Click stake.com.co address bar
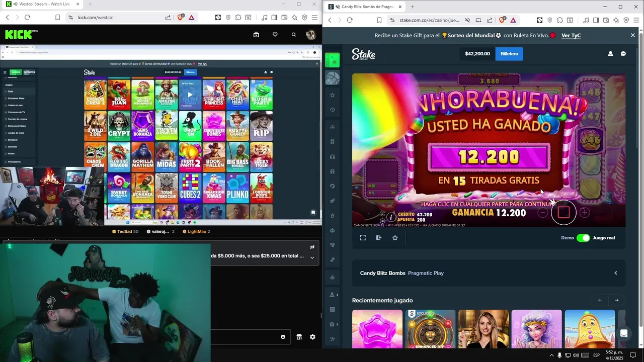The width and height of the screenshot is (644, 362). click(428, 20)
